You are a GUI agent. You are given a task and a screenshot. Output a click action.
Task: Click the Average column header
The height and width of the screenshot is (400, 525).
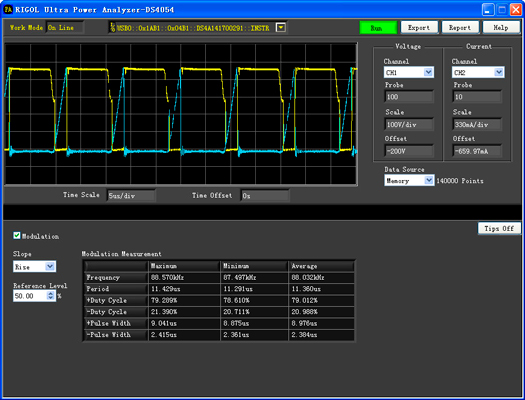coord(321,266)
